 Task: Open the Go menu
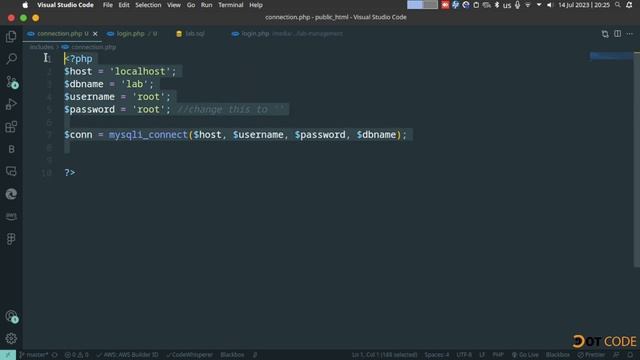191,5
